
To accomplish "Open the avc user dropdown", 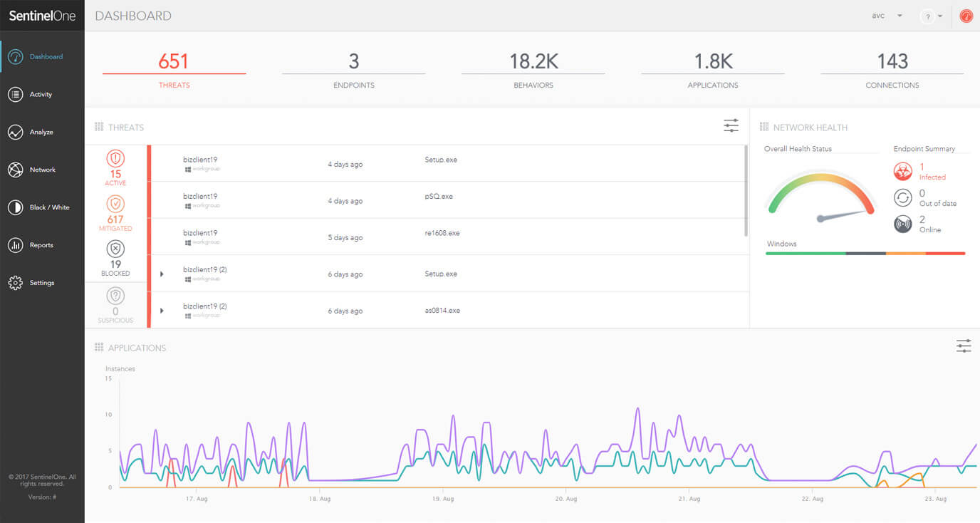I will point(887,16).
